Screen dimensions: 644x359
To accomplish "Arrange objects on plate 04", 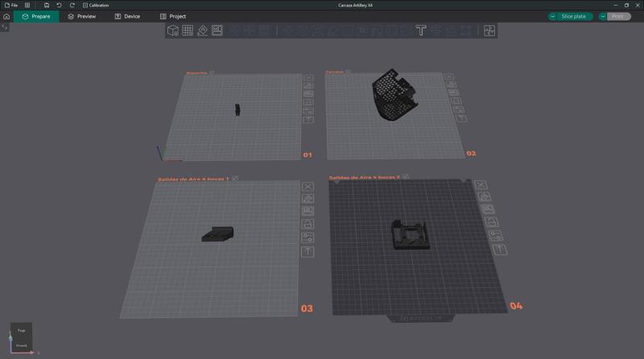I will point(488,209).
